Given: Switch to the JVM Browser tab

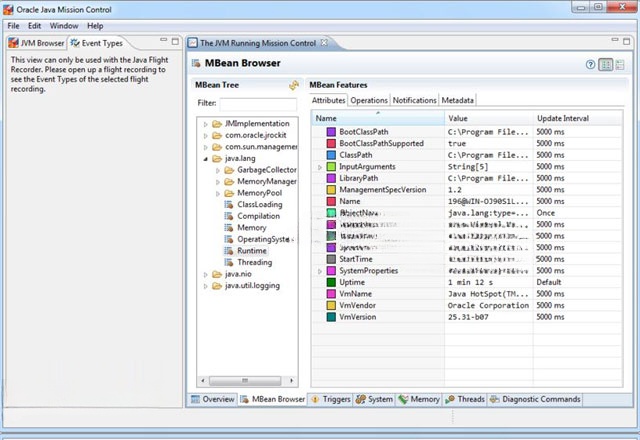Looking at the screenshot, I should pyautogui.click(x=37, y=43).
